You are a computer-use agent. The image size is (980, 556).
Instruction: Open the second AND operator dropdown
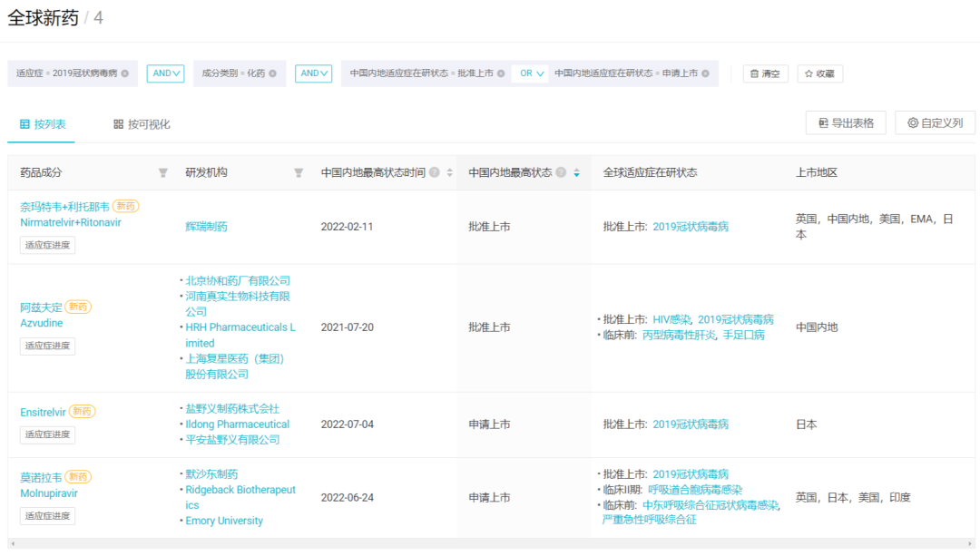point(313,73)
